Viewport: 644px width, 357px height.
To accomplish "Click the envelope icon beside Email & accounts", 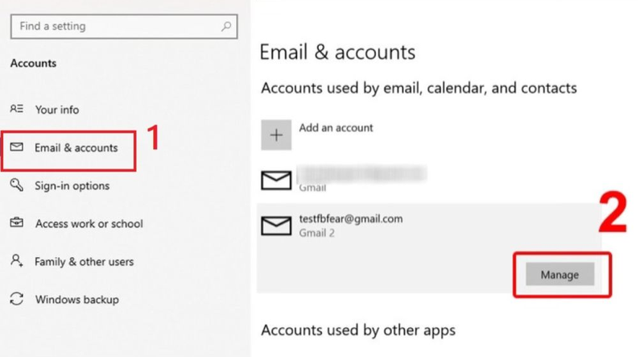I will pos(16,147).
